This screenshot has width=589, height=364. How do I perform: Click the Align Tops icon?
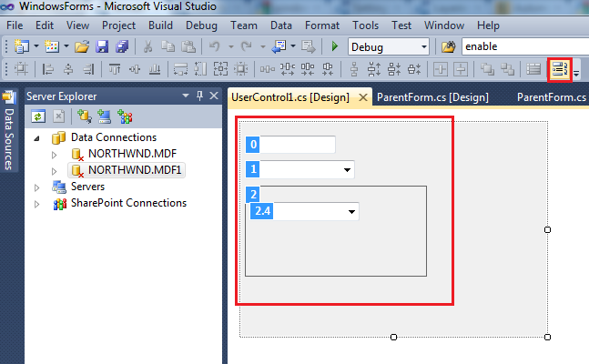click(x=115, y=69)
